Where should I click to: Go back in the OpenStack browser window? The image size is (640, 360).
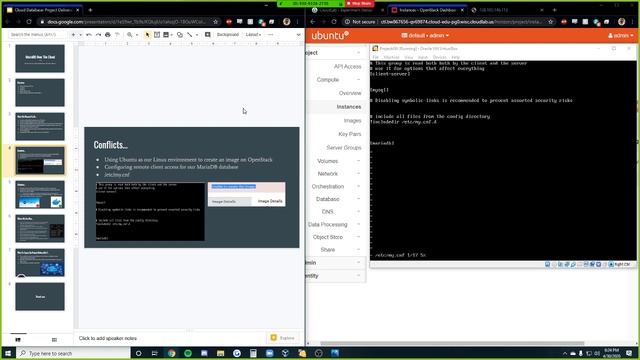pos(313,22)
